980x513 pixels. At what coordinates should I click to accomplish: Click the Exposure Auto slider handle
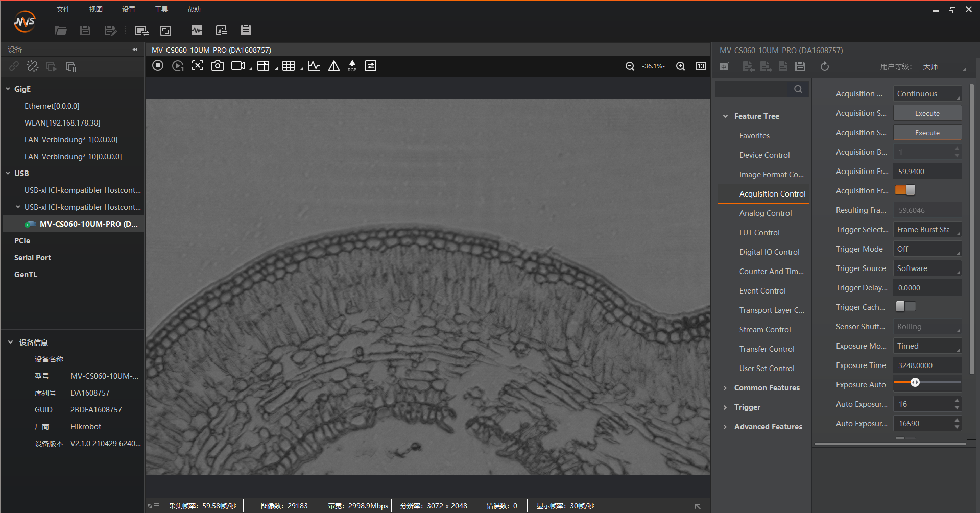915,382
